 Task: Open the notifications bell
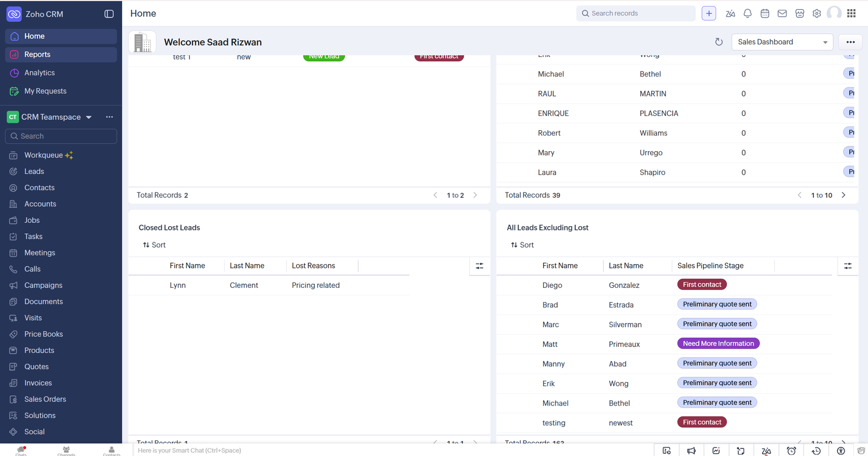(x=748, y=14)
